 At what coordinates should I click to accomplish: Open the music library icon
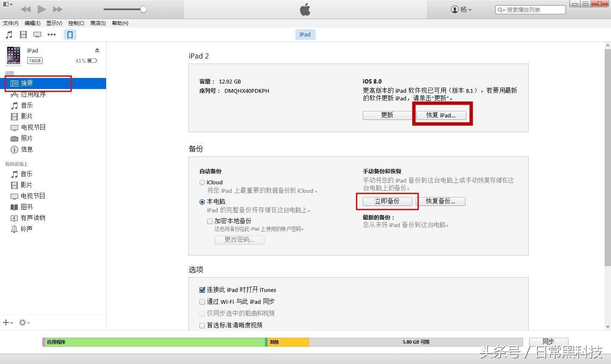(9, 35)
